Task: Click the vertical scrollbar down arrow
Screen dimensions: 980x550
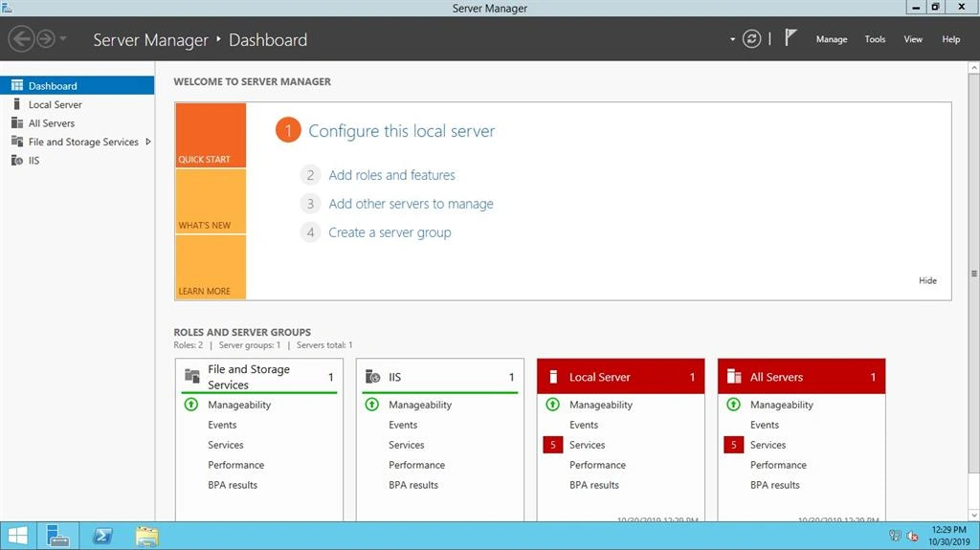Action: click(973, 516)
